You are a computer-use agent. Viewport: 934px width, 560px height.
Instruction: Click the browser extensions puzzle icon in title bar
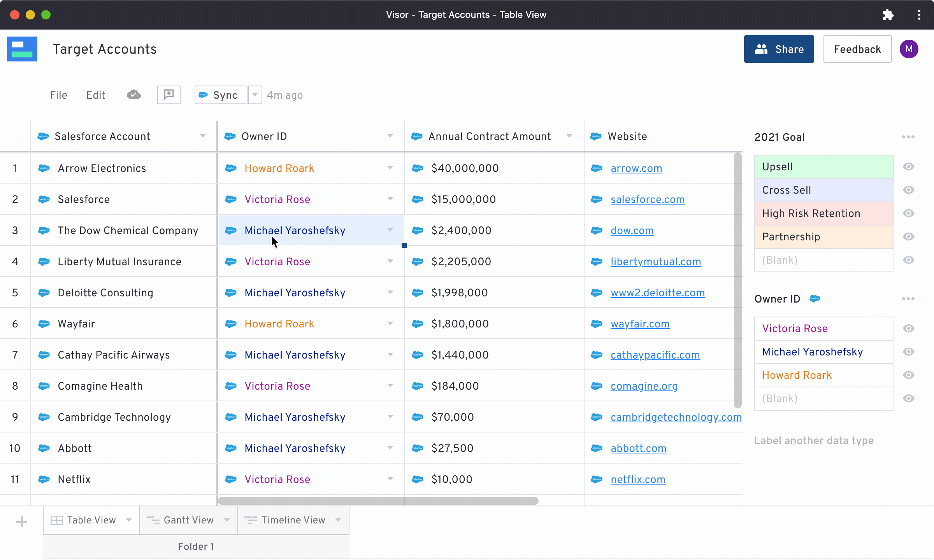[888, 15]
